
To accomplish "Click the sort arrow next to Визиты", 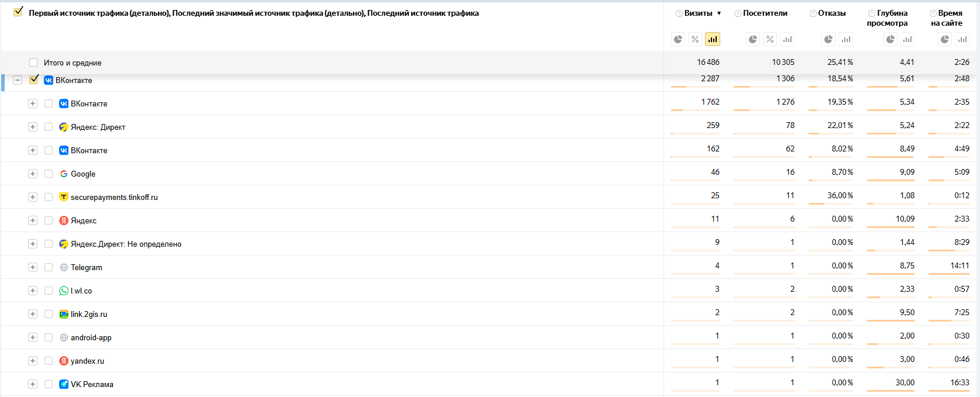I will coord(719,13).
